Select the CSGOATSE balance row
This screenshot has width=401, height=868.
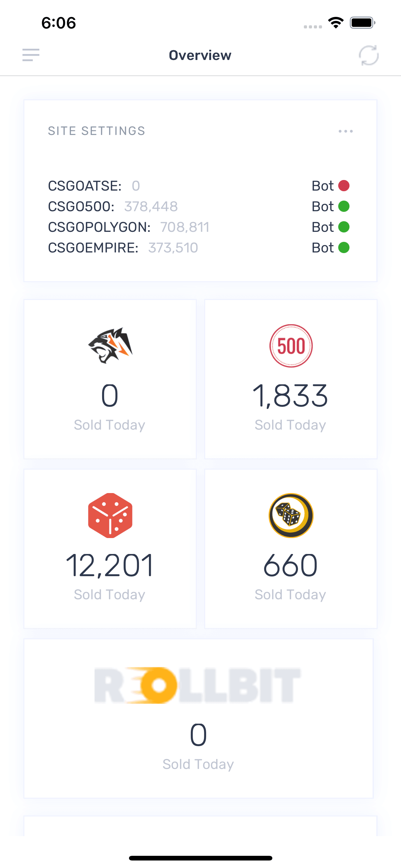199,186
